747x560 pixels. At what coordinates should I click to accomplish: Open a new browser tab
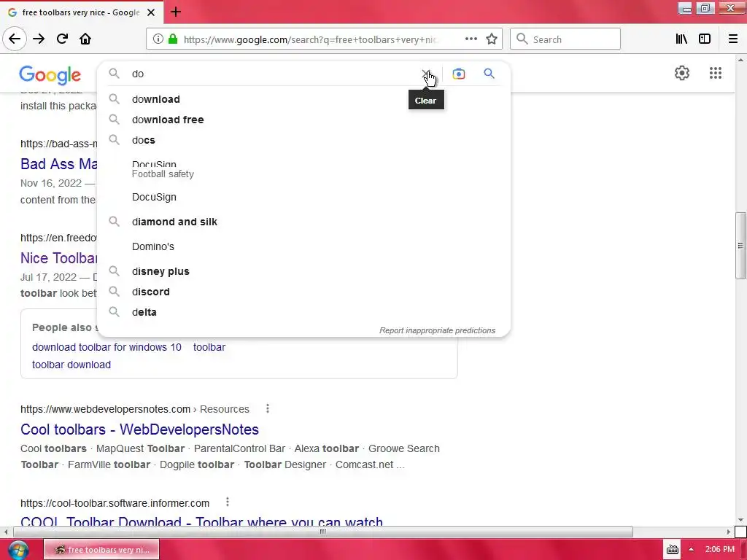pyautogui.click(x=176, y=12)
